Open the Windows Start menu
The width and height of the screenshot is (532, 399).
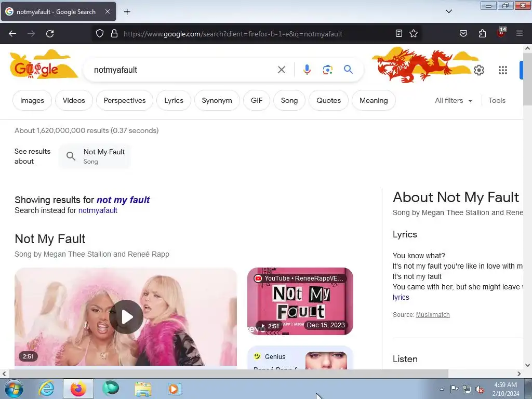(14, 389)
